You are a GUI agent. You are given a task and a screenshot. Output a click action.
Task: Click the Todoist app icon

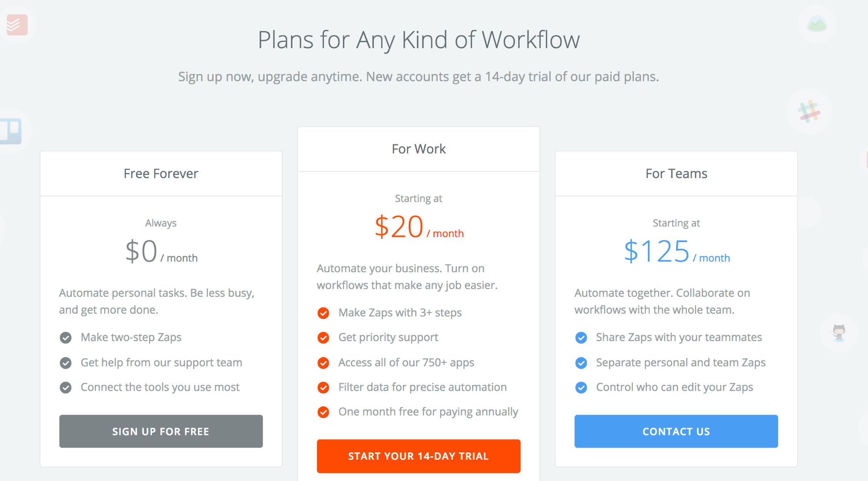pyautogui.click(x=17, y=25)
